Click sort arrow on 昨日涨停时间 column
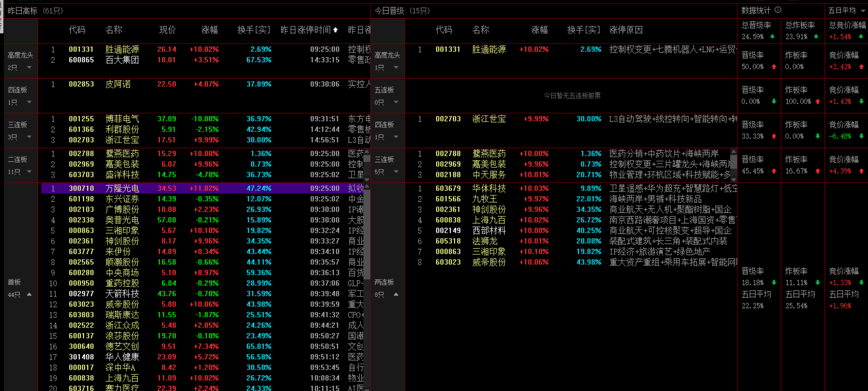This screenshot has width=868, height=391. tap(335, 29)
